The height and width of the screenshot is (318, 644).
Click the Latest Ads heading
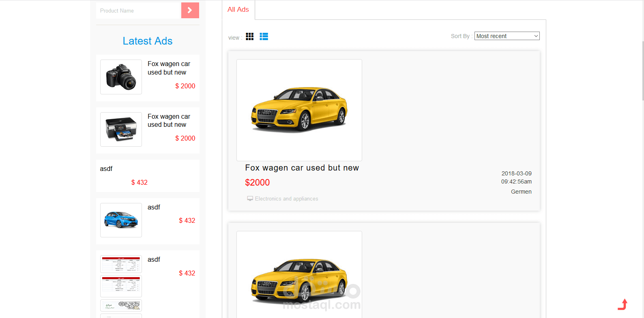148,41
